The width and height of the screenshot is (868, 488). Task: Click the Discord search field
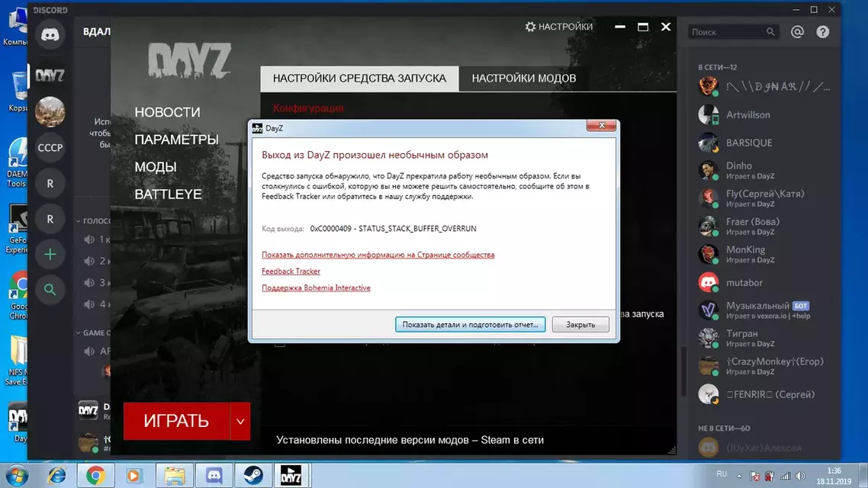coord(733,32)
